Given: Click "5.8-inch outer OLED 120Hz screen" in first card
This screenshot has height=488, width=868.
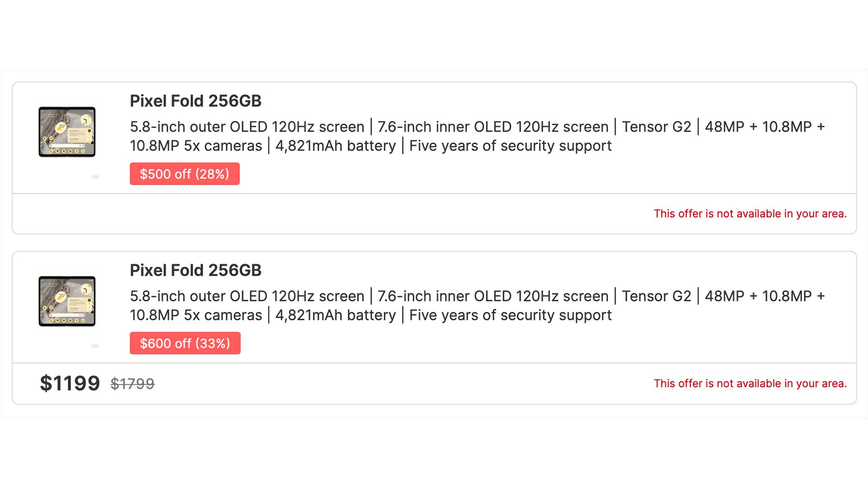Looking at the screenshot, I should (247, 127).
